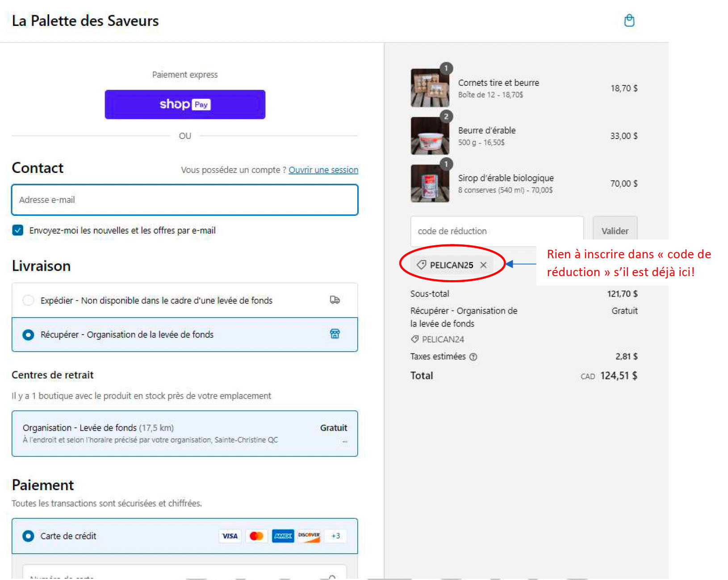
Task: Click the Ouvrir une session link
Action: 323,170
